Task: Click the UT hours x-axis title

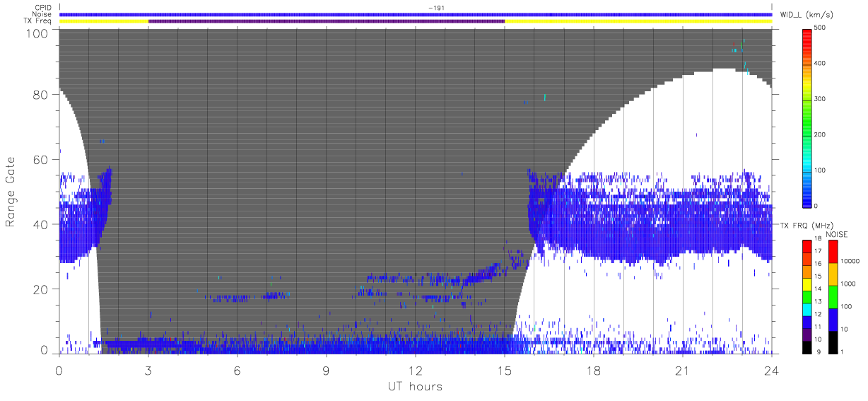Action: (x=415, y=386)
